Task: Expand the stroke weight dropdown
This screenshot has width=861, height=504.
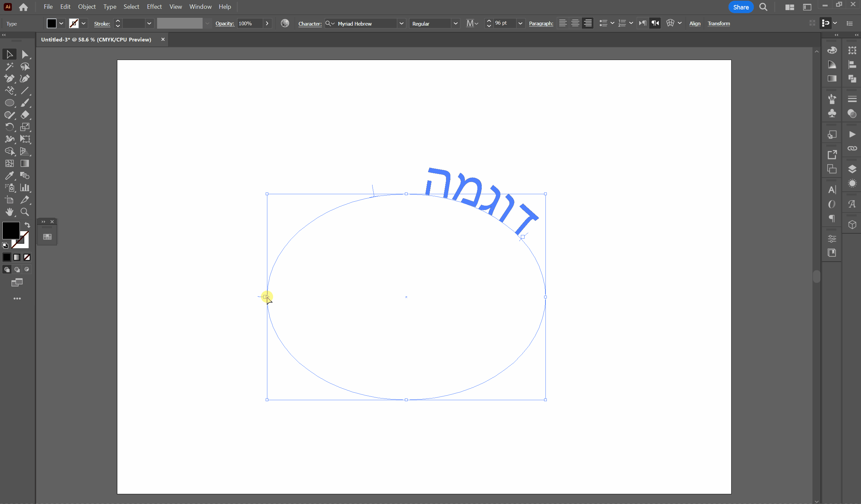Action: coord(149,23)
